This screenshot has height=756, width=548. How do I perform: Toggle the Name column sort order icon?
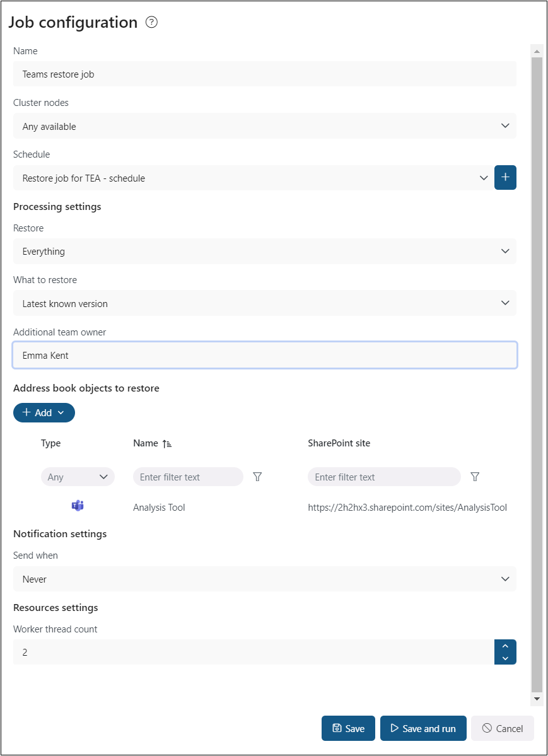[x=167, y=444]
